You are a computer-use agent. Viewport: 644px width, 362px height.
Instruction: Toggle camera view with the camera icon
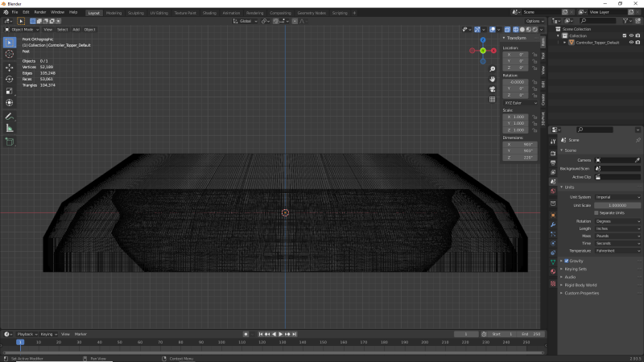[x=492, y=89]
